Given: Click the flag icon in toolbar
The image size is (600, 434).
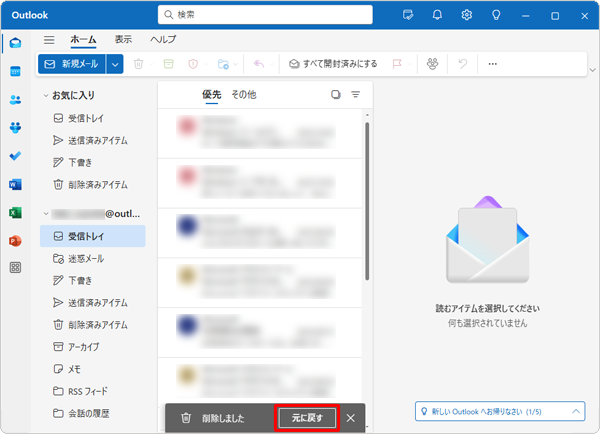Looking at the screenshot, I should point(397,64).
